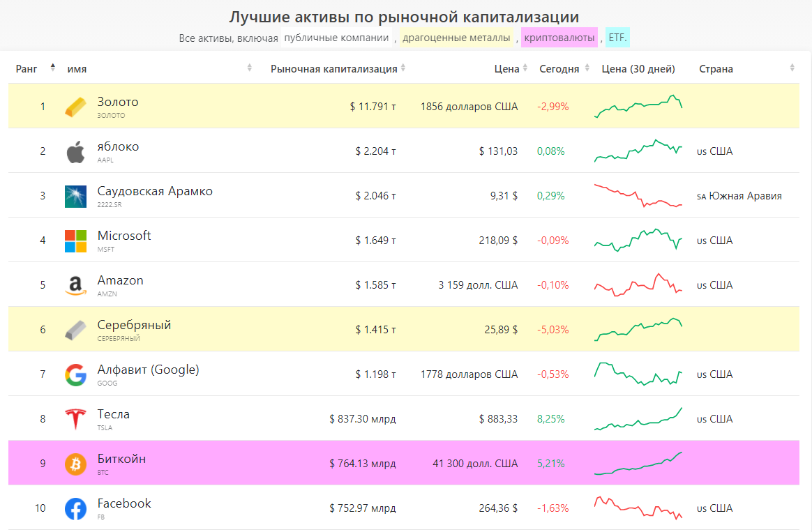Screen dimensions: 812x532
Task: Open публичные компании filter link
Action: [337, 38]
